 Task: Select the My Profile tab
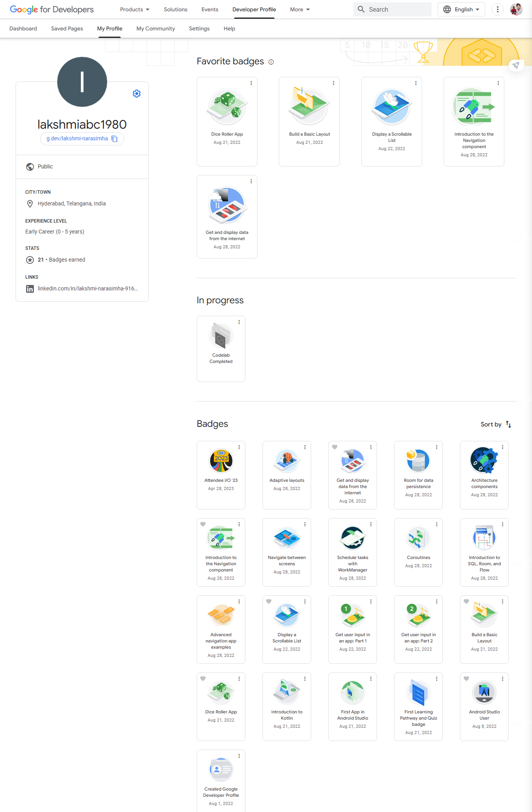(110, 28)
